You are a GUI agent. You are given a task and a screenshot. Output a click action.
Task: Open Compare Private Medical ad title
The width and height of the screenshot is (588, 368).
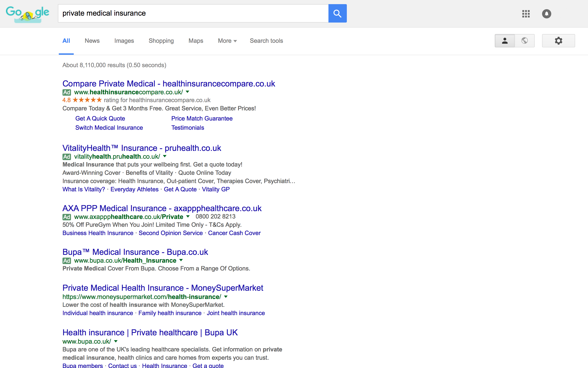tap(169, 84)
